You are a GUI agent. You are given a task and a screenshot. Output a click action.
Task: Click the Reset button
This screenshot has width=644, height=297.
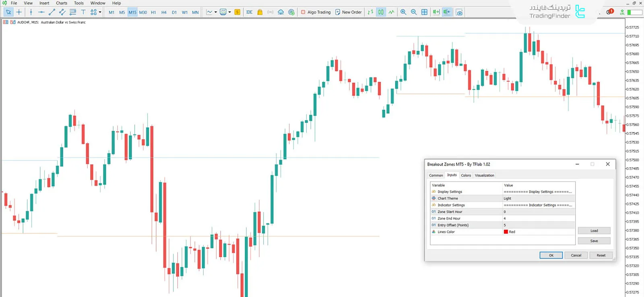tap(601, 255)
